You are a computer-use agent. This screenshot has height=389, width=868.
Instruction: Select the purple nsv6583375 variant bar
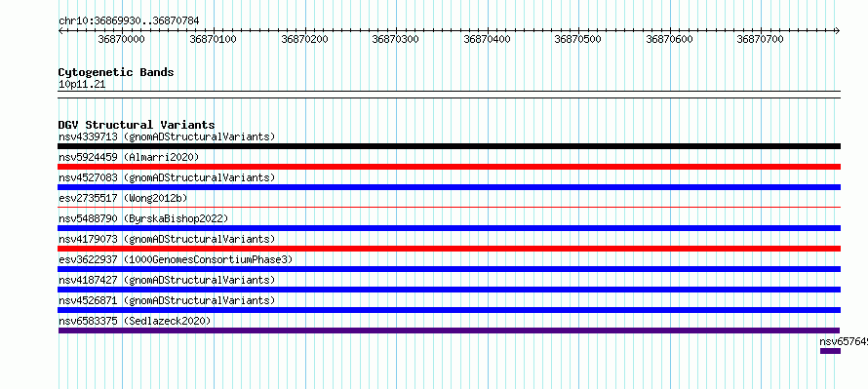[x=449, y=331]
